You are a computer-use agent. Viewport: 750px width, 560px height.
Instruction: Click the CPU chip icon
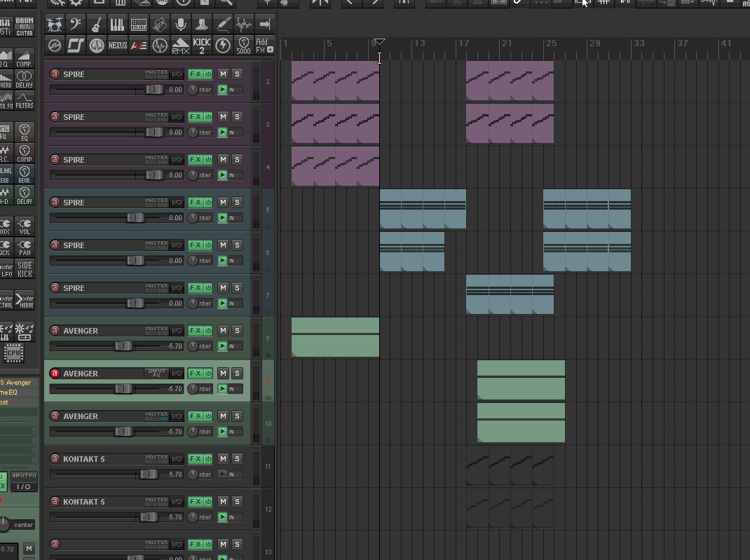click(13, 353)
